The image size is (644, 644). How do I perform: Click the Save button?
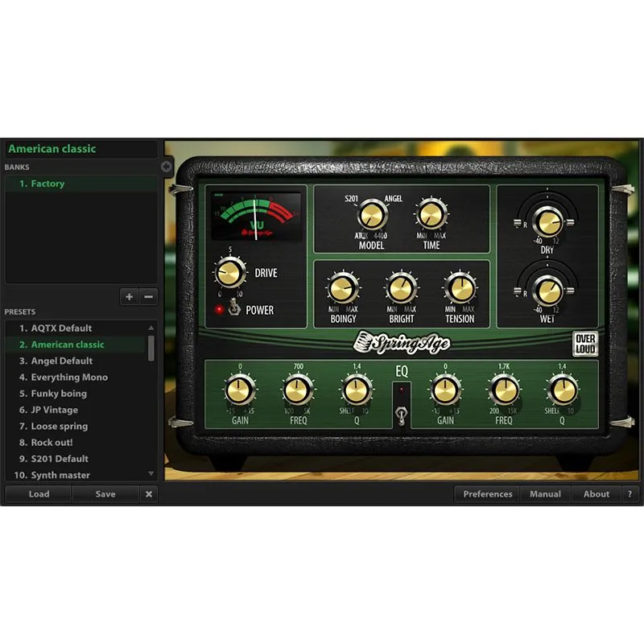(x=105, y=494)
